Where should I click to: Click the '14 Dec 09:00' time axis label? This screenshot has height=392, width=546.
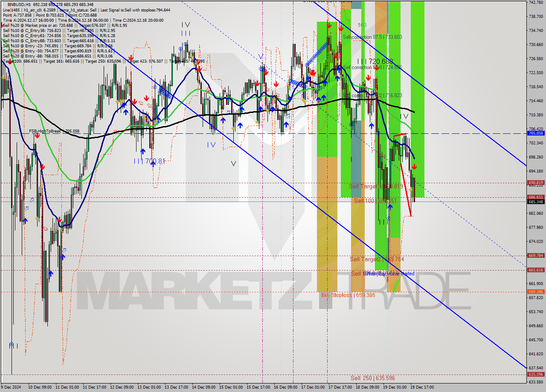[x=203, y=387]
